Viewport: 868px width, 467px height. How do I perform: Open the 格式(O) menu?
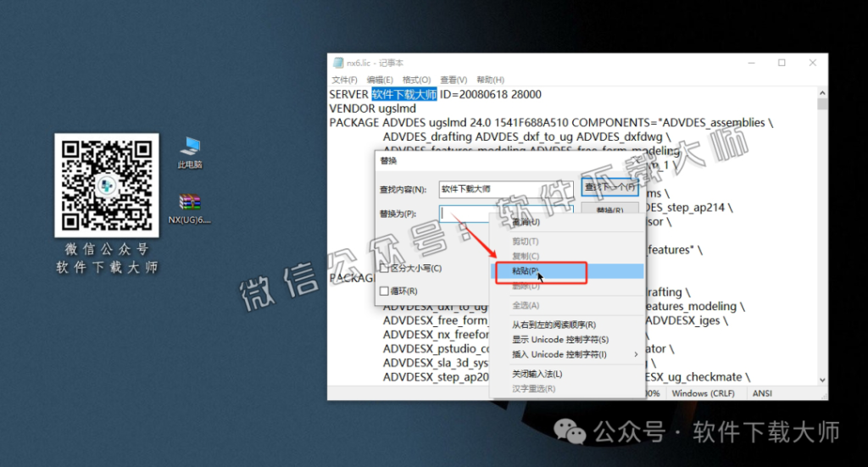point(416,80)
